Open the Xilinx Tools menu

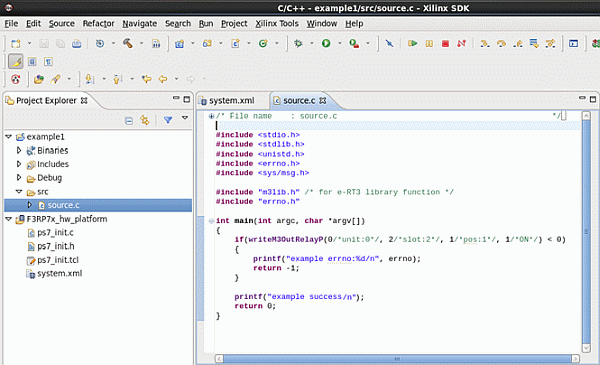[277, 24]
